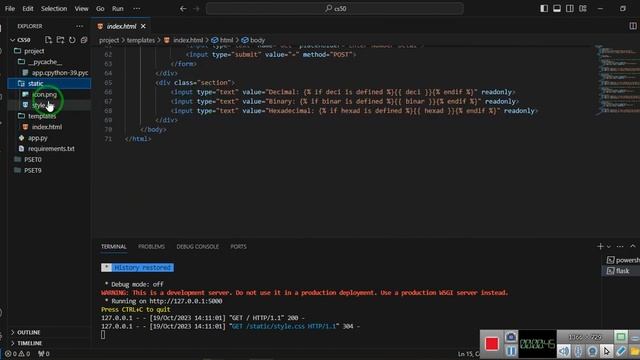Image resolution: width=640 pixels, height=360 pixels.
Task: Click the cs50 command center search box
Action: [x=335, y=8]
